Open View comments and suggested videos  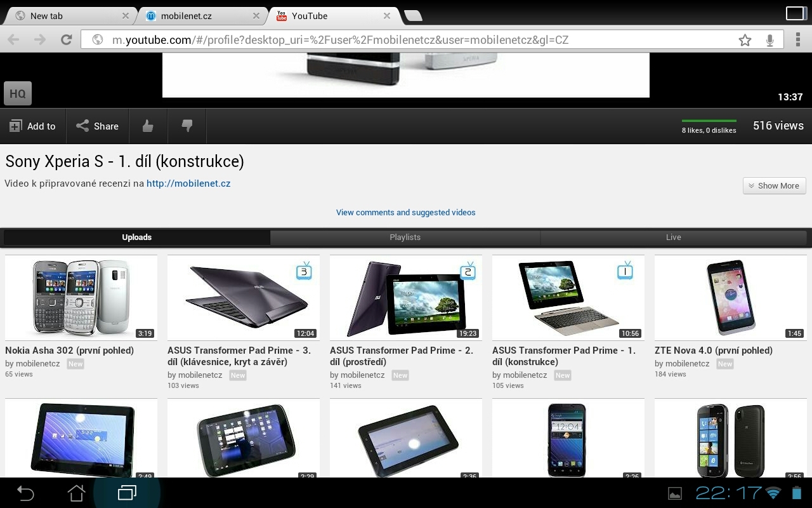(x=405, y=212)
